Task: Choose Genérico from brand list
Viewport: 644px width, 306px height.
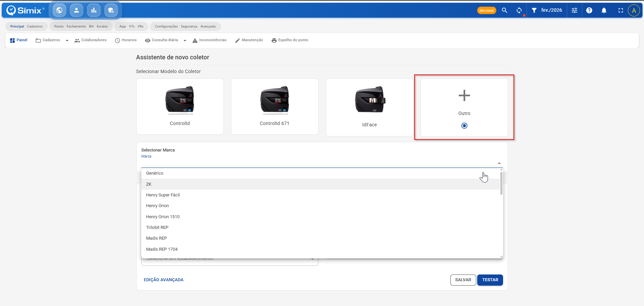Action: (321, 173)
